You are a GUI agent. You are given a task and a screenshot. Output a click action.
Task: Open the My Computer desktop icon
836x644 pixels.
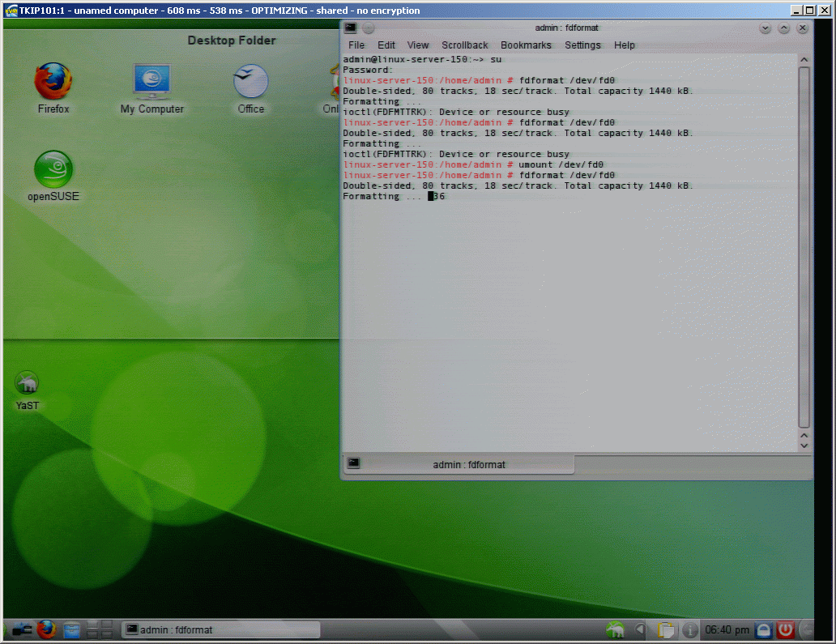[152, 88]
